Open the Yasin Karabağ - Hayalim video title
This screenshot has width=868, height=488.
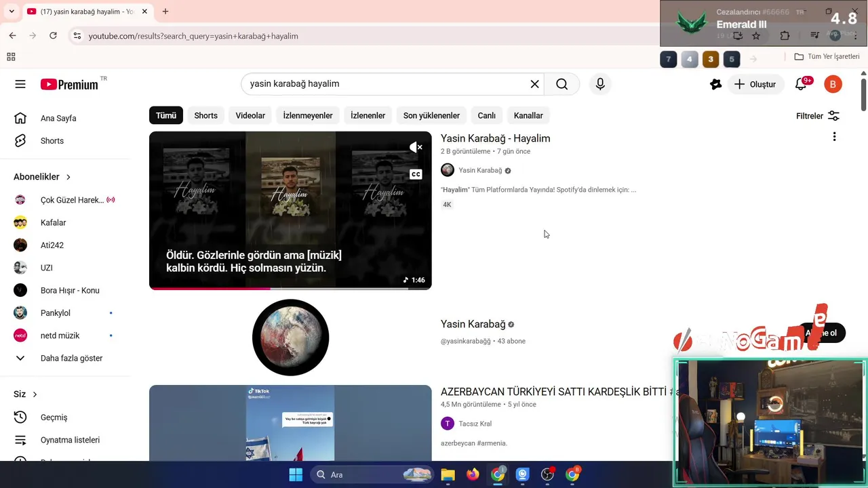click(496, 138)
